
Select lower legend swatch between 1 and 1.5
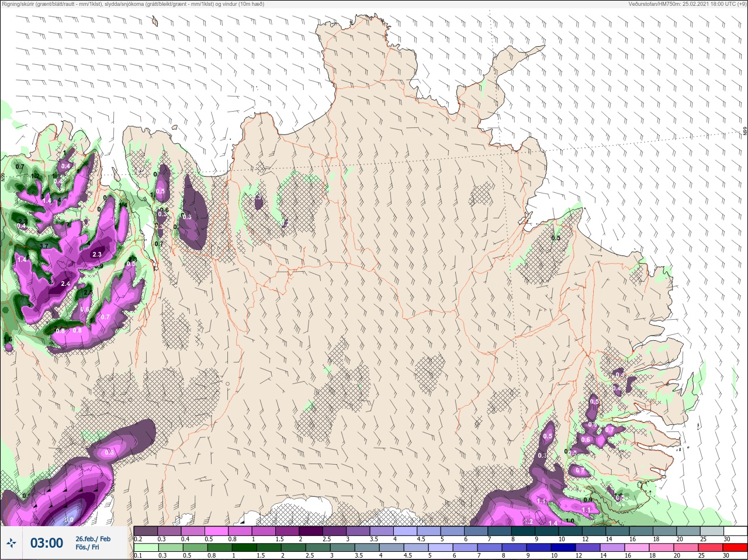tap(244, 548)
